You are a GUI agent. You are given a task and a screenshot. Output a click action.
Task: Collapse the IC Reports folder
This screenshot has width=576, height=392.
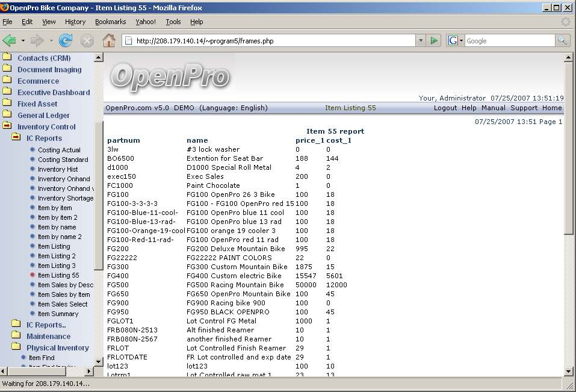pyautogui.click(x=16, y=138)
